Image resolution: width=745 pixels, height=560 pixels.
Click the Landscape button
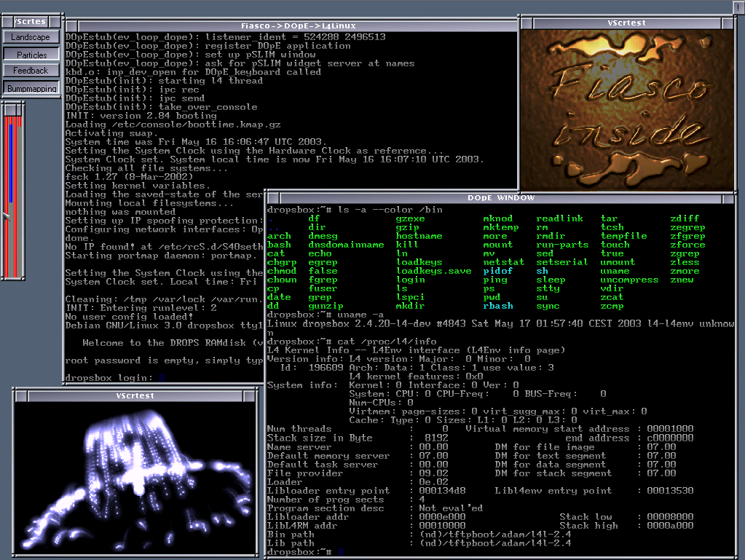coord(31,37)
